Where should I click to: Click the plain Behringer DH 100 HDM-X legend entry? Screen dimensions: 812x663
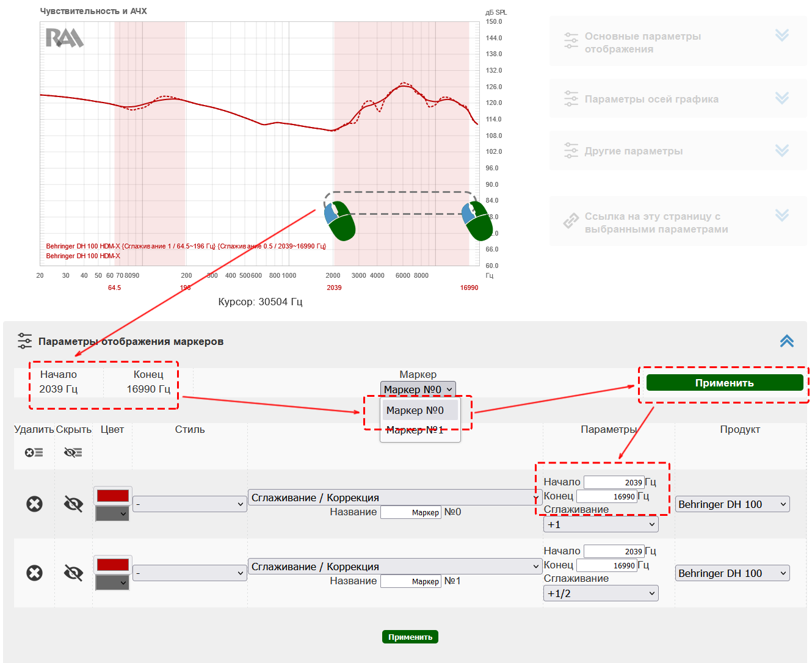[83, 256]
